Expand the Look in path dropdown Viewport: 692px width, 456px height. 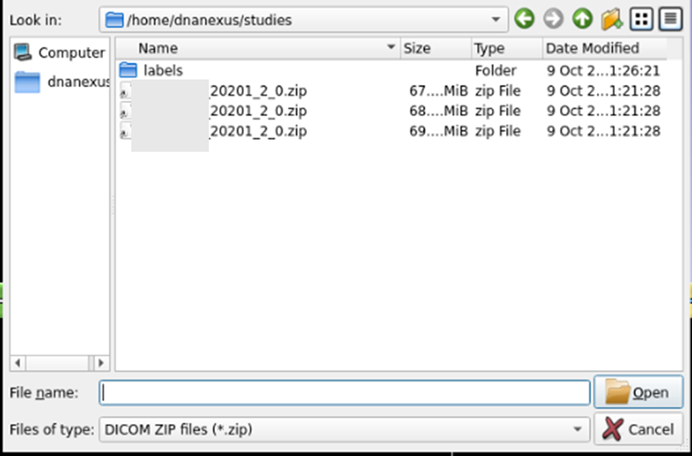click(495, 19)
